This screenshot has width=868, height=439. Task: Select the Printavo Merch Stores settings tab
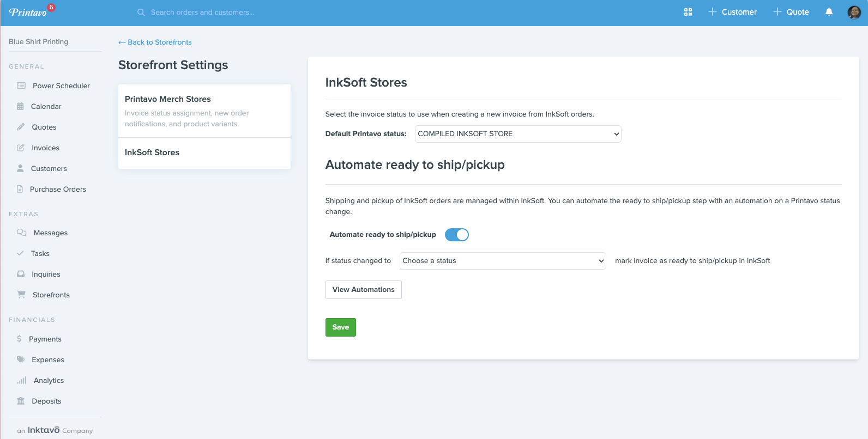204,111
